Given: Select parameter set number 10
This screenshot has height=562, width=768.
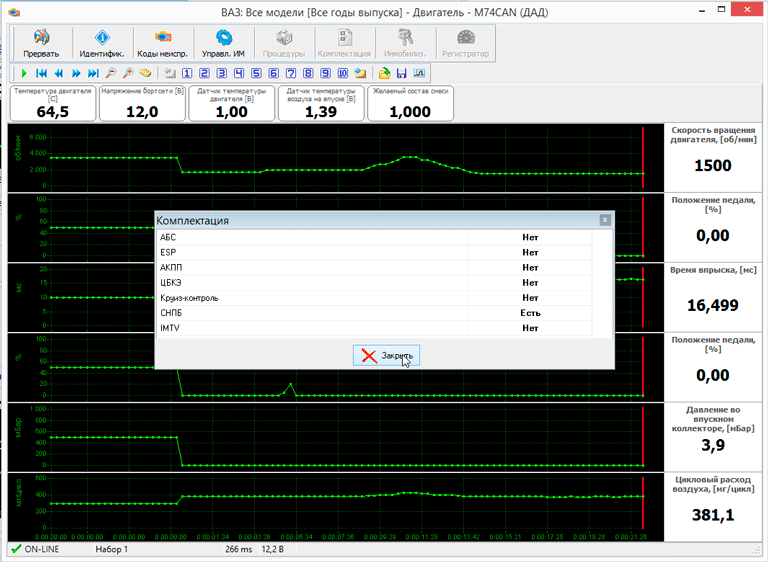Looking at the screenshot, I should click(x=343, y=74).
